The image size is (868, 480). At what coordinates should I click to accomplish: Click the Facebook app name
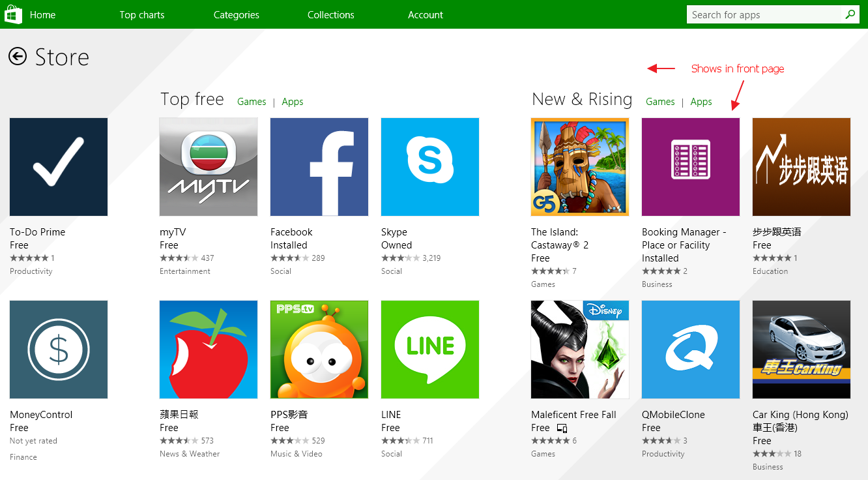click(291, 232)
